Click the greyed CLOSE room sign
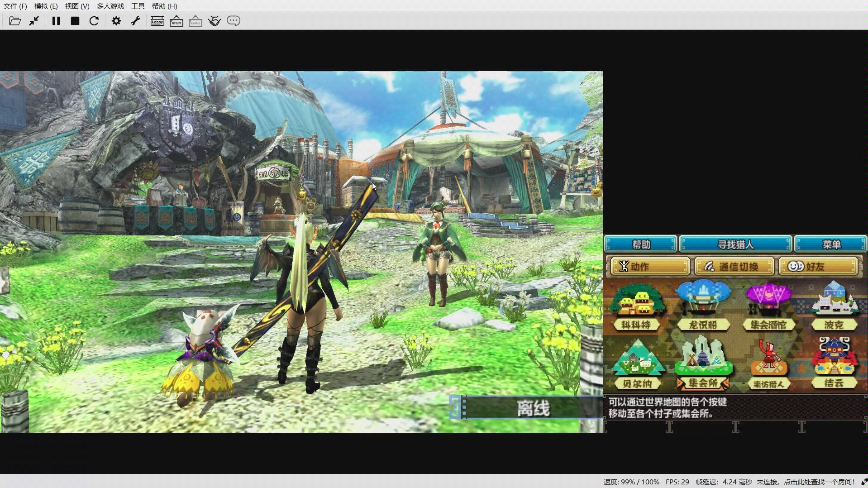Image resolution: width=868 pixels, height=488 pixels. point(195,21)
